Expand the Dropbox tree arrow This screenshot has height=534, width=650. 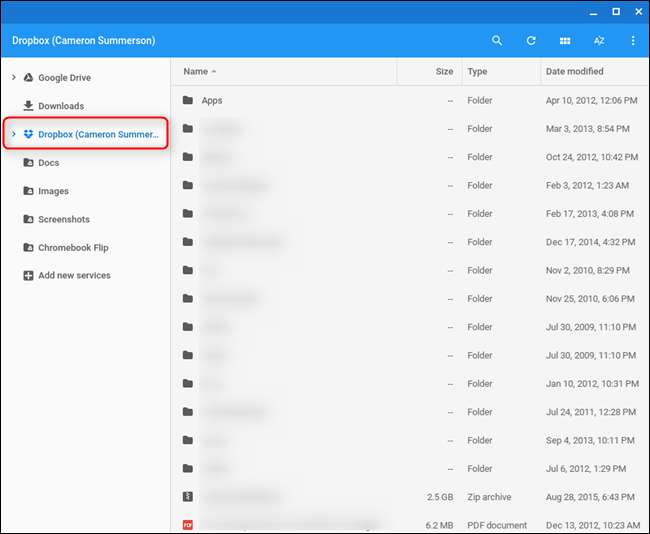coord(13,134)
